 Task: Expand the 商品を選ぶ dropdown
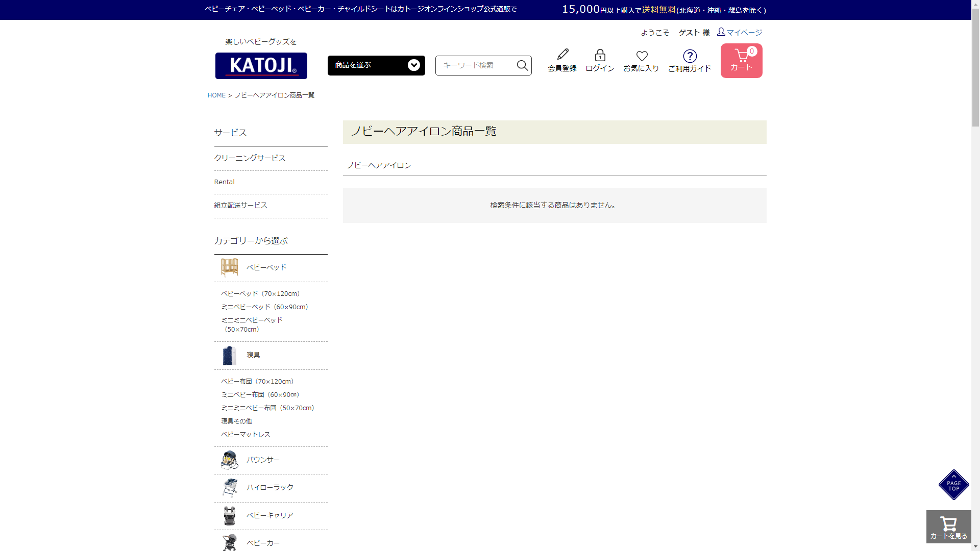(376, 65)
